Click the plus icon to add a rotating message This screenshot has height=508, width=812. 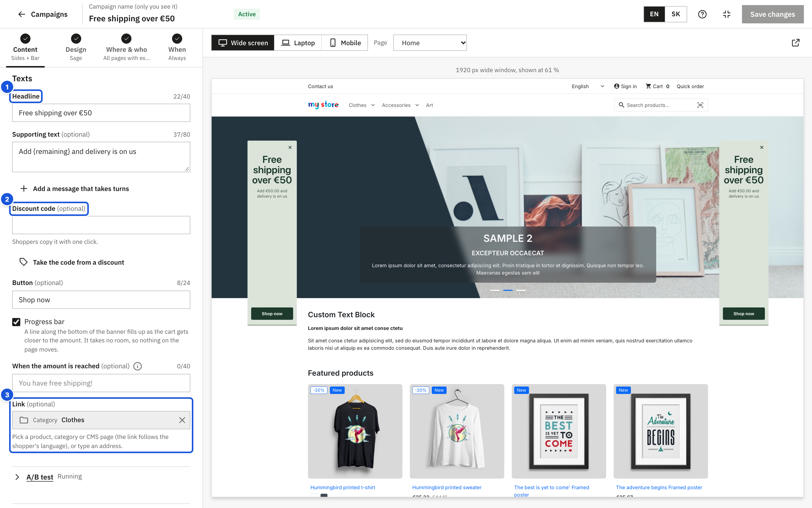[x=24, y=188]
